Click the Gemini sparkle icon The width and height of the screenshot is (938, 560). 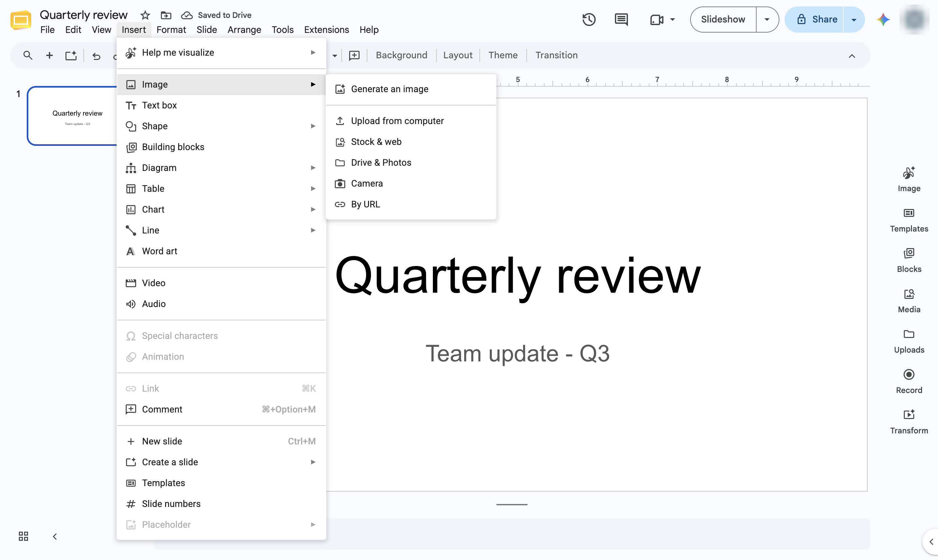883,19
